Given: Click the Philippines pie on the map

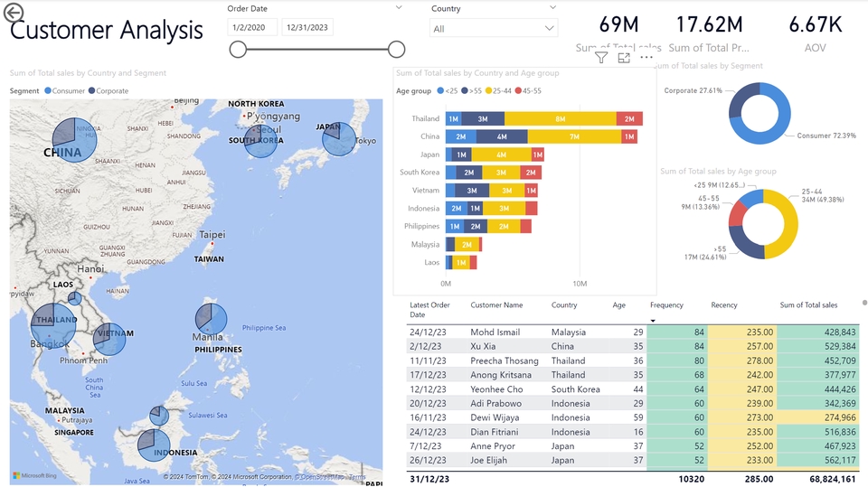Looking at the screenshot, I should click(x=211, y=319).
